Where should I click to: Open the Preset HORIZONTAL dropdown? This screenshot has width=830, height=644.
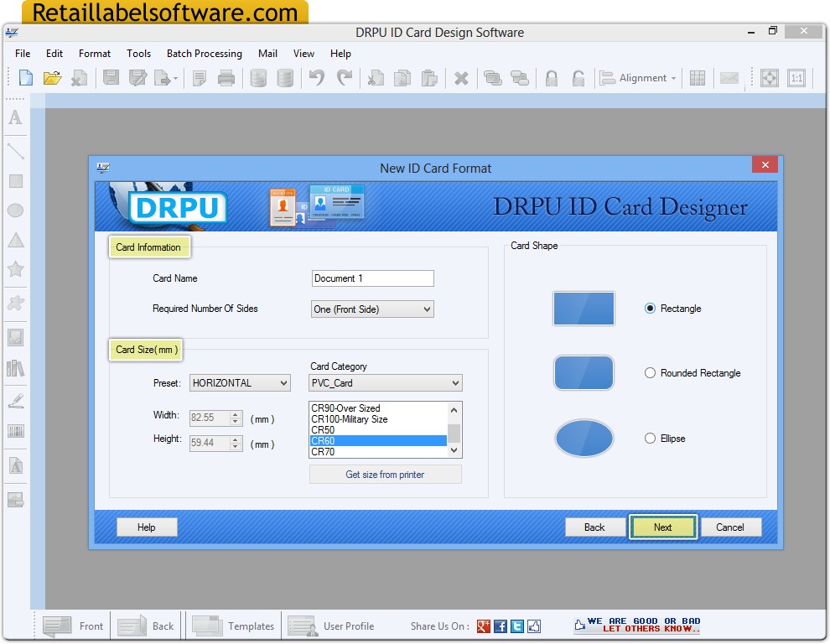[x=241, y=383]
